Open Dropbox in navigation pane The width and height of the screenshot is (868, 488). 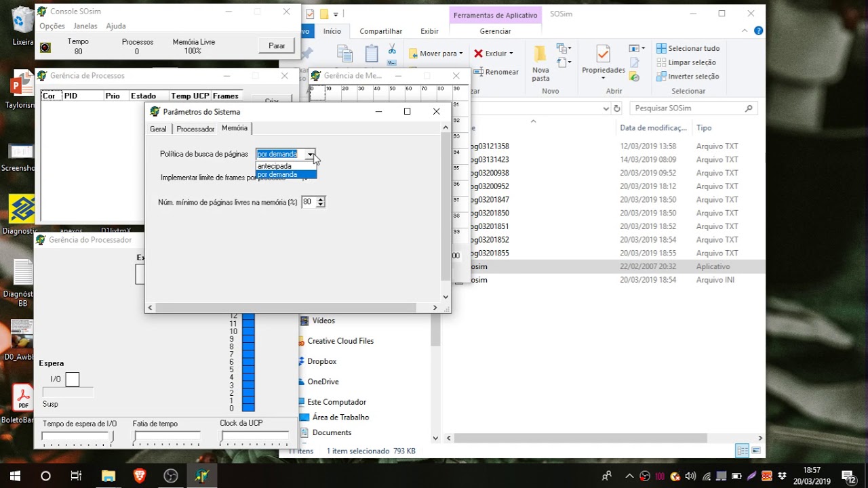(321, 361)
